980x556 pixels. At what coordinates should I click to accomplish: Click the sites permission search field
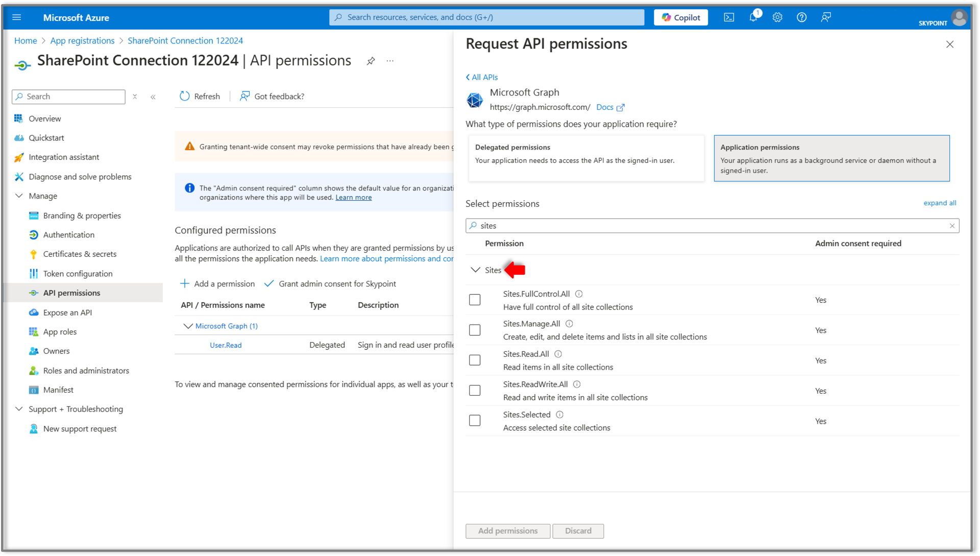712,226
